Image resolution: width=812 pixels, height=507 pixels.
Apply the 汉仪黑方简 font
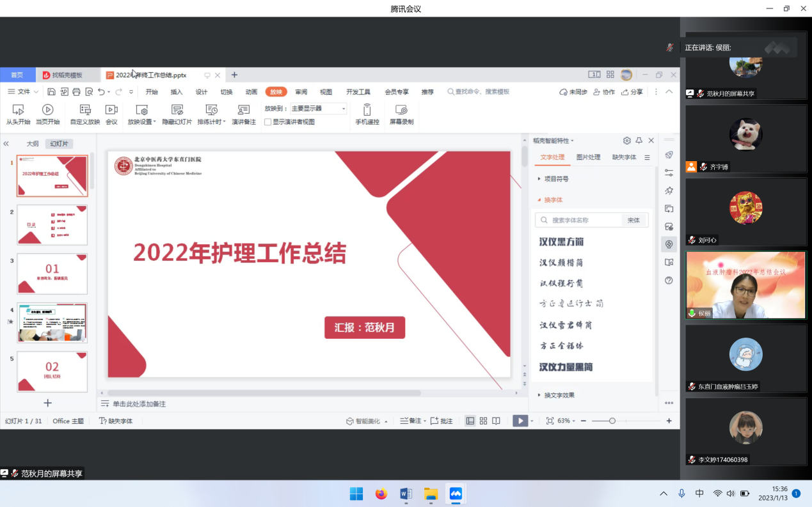click(x=561, y=242)
